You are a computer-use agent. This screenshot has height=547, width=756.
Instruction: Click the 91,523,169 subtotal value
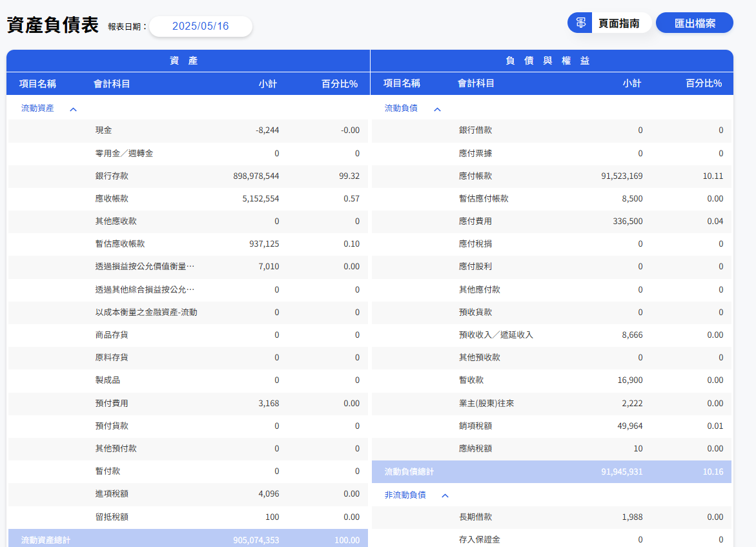[x=622, y=176]
